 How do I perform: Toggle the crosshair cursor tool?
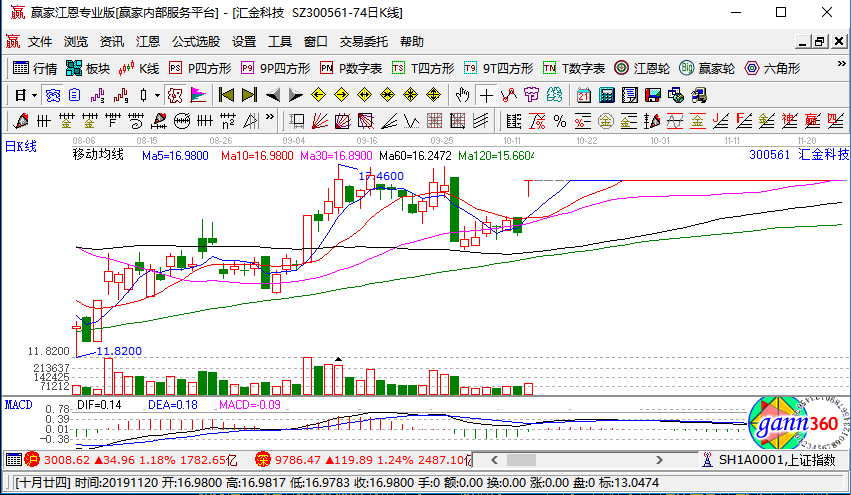tap(486, 96)
